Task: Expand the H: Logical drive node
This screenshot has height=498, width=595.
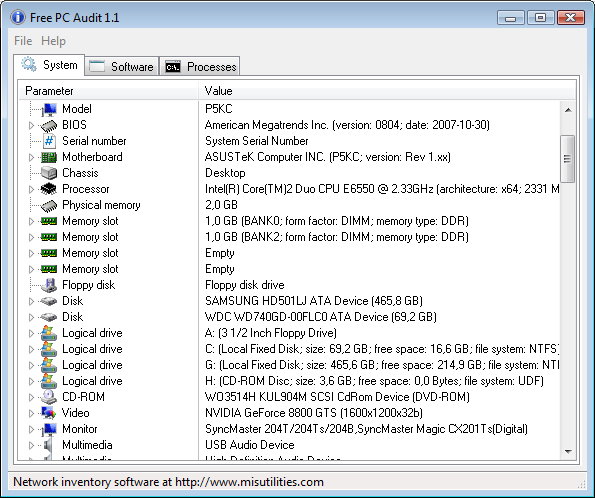Action: click(x=31, y=381)
